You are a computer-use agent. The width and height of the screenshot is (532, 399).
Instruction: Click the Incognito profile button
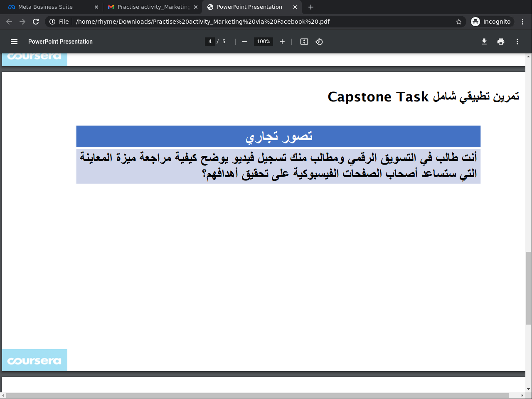pyautogui.click(x=491, y=22)
